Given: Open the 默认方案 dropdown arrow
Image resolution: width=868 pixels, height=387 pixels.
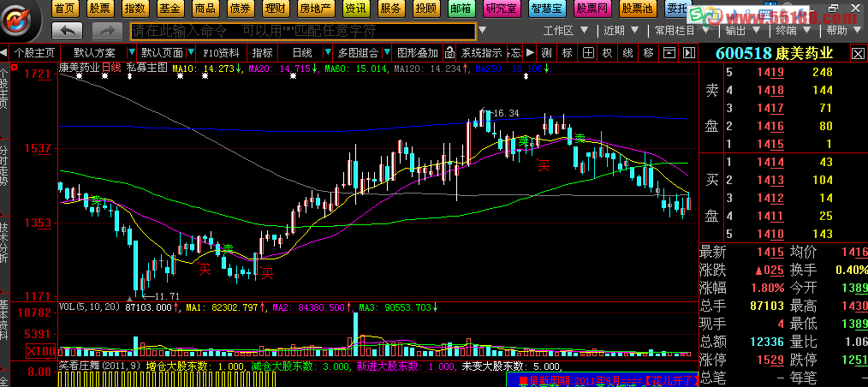Looking at the screenshot, I should pos(131,53).
